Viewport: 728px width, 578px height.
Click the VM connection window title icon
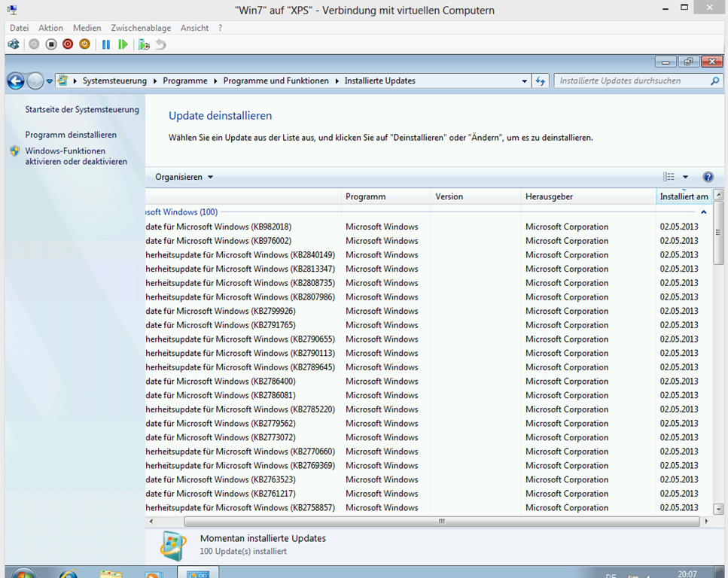[x=12, y=9]
